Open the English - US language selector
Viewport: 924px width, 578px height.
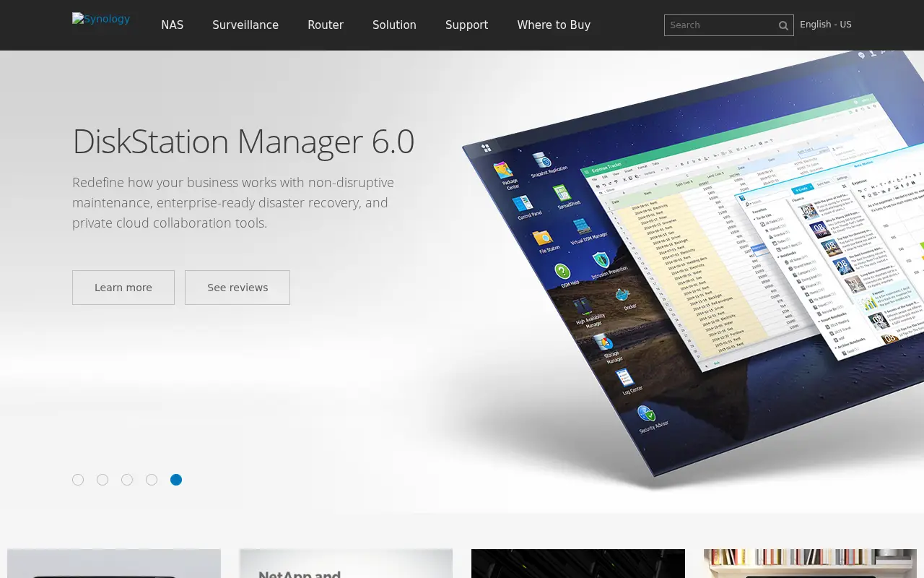click(x=826, y=25)
